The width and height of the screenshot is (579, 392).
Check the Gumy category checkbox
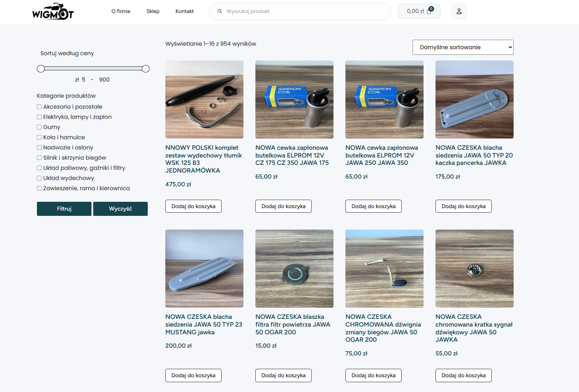(39, 127)
